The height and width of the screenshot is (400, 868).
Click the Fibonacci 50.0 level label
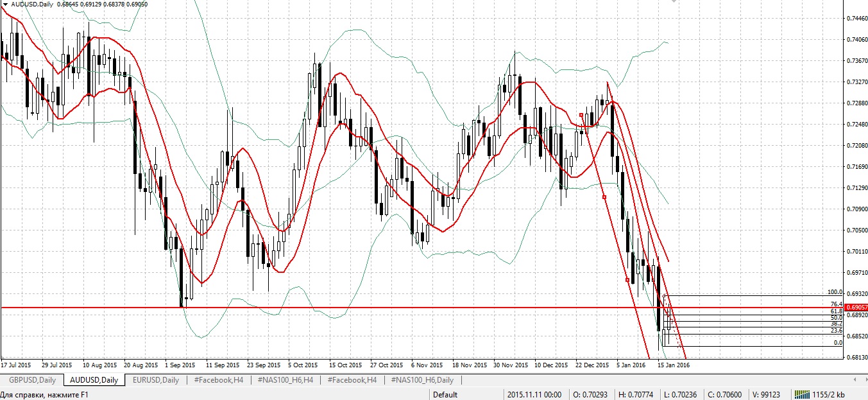point(836,318)
